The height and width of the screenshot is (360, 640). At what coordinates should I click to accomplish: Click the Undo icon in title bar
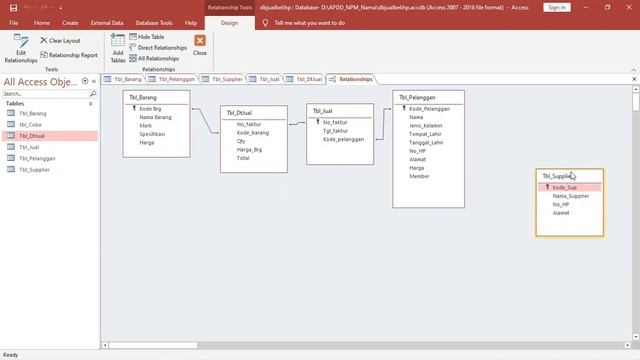pyautogui.click(x=27, y=8)
